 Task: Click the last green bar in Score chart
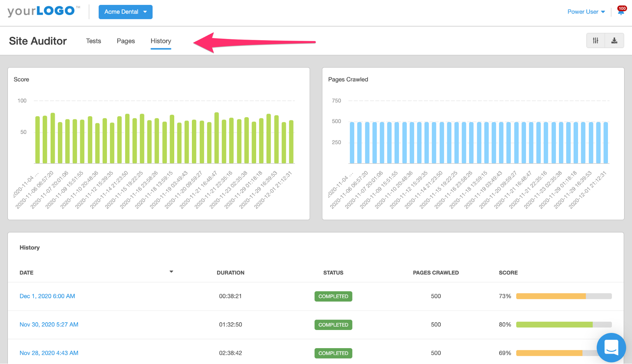pos(291,142)
